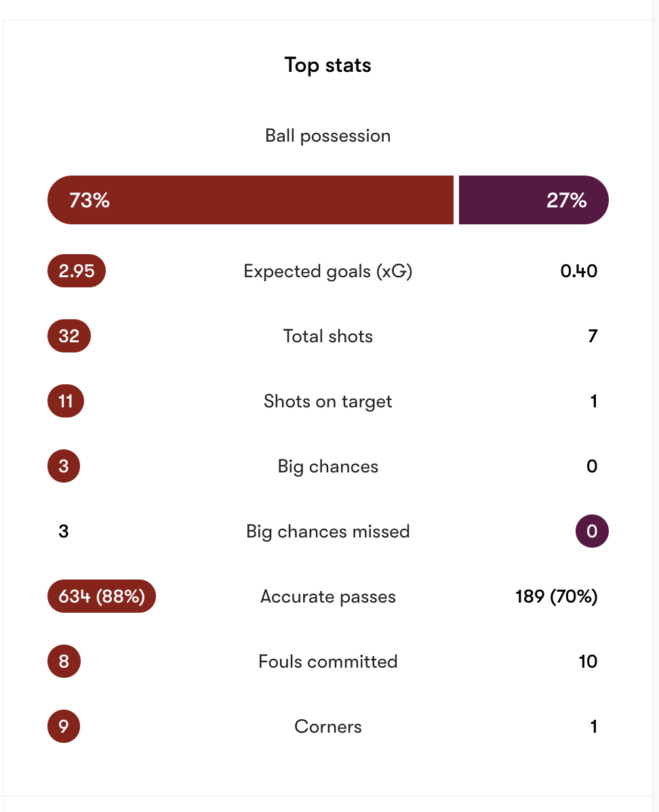Click the purple 0 big chances missed badge
659x812 pixels.
[x=592, y=532]
